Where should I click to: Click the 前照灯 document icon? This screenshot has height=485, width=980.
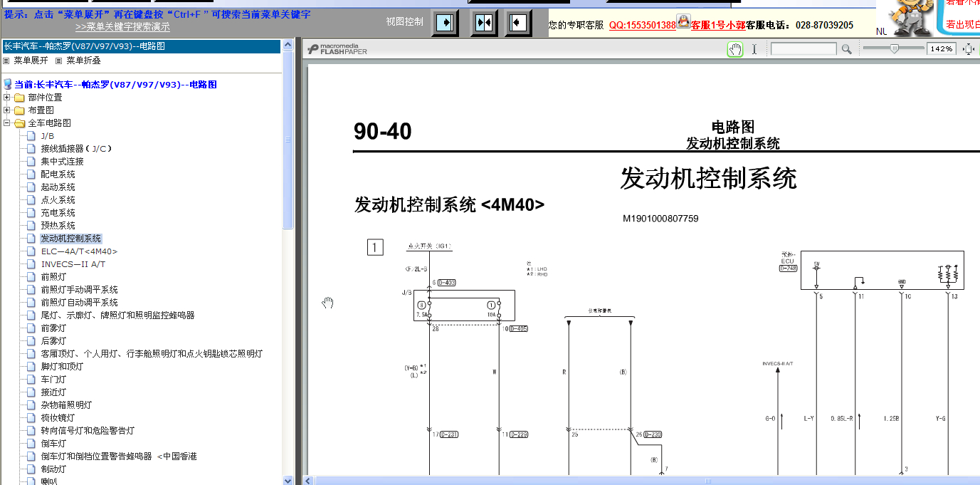point(31,276)
